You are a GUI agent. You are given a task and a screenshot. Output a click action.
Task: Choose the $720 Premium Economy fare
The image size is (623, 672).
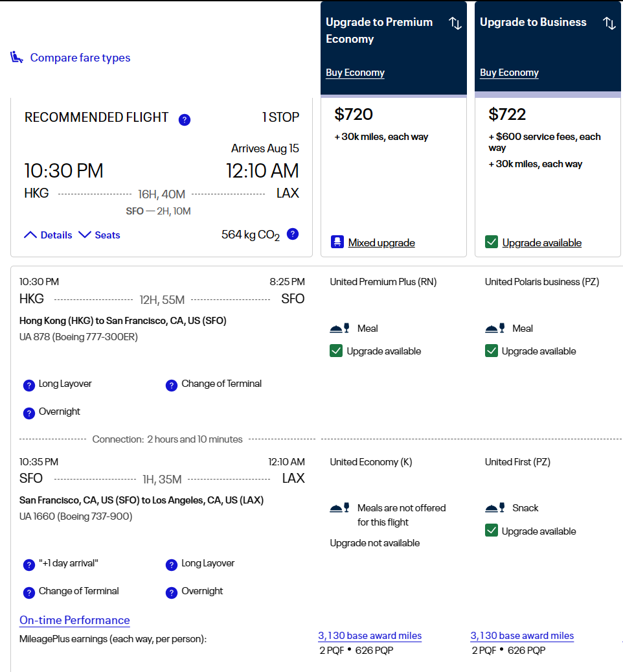point(354,115)
